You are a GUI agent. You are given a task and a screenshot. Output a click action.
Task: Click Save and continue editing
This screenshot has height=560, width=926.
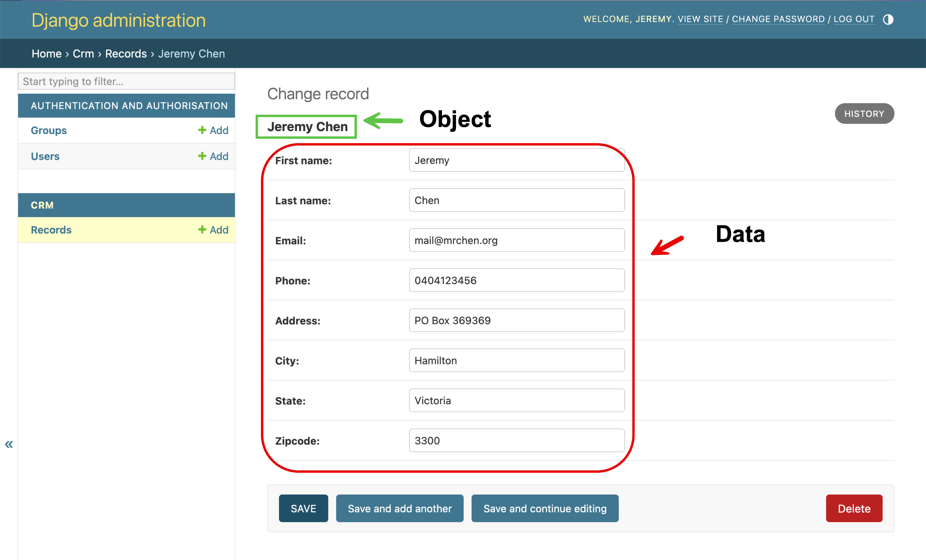[545, 508]
